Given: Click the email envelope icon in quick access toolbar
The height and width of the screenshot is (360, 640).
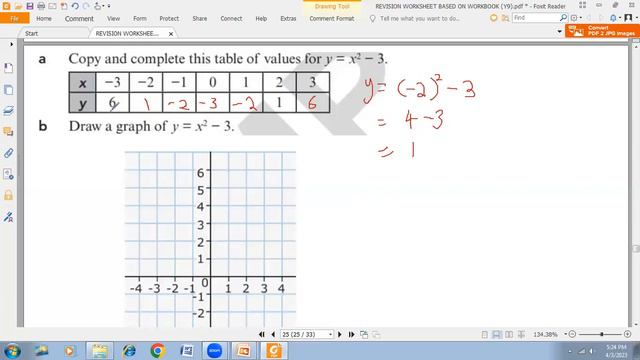Looking at the screenshot, I should coord(52,6).
